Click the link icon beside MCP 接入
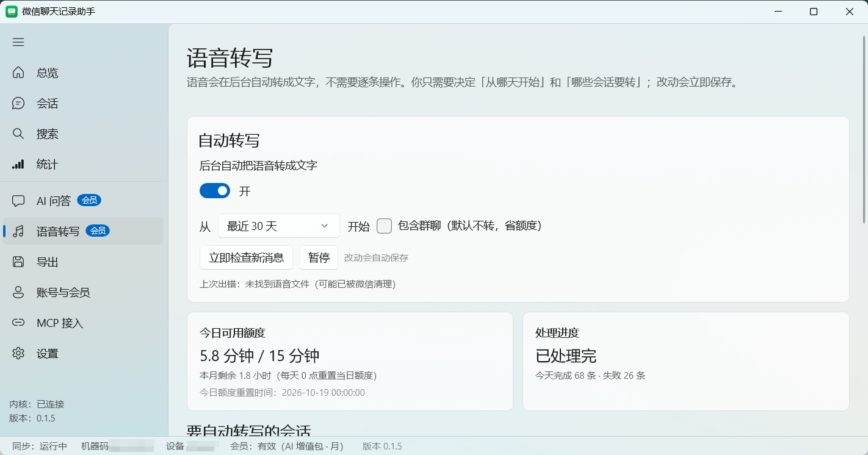 tap(18, 323)
